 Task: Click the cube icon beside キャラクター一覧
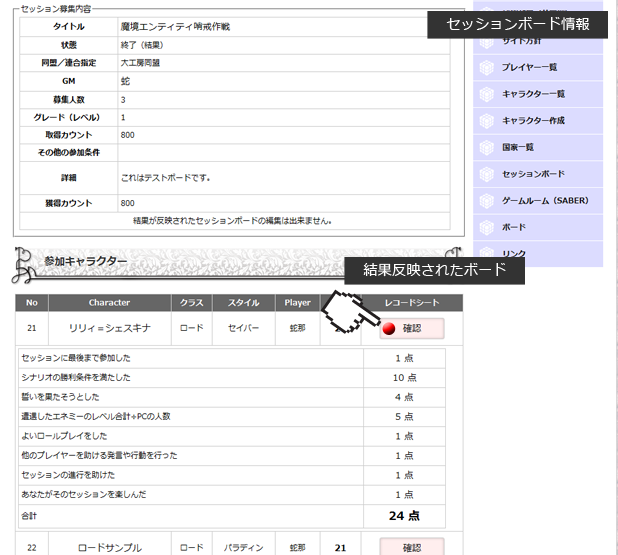click(x=487, y=94)
